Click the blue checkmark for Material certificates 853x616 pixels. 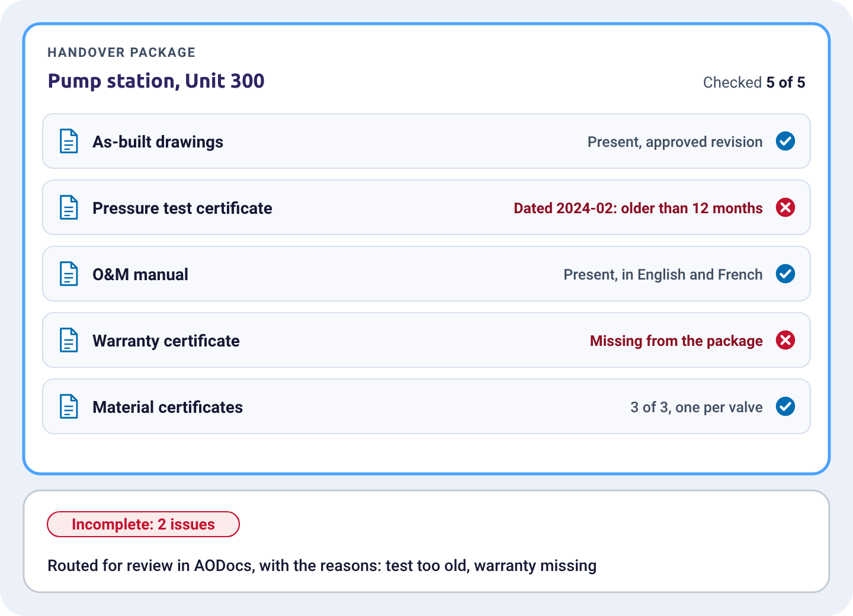[785, 406]
